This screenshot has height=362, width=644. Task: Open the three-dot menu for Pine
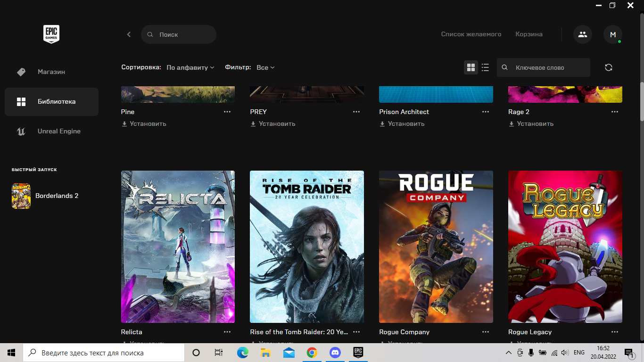(227, 112)
